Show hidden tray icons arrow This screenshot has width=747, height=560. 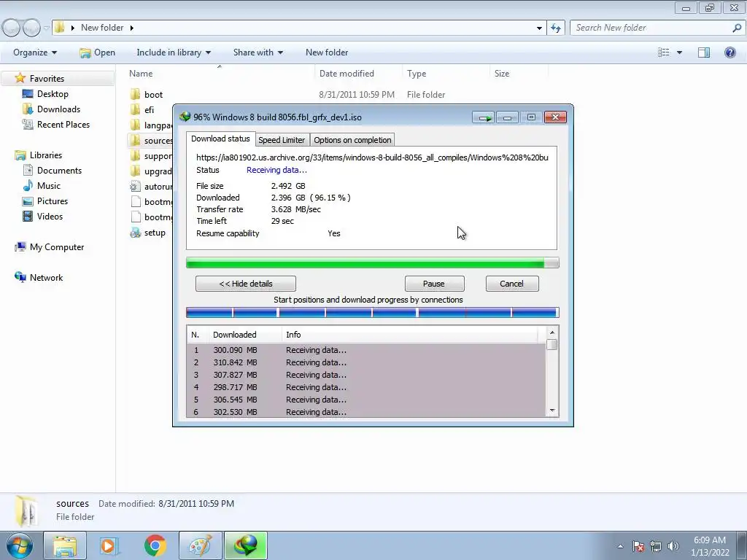(x=620, y=546)
